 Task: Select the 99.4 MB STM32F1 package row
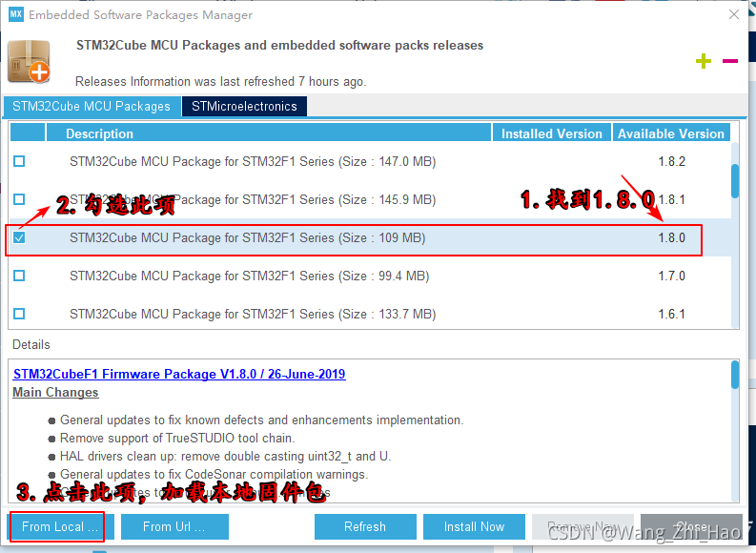coord(370,276)
